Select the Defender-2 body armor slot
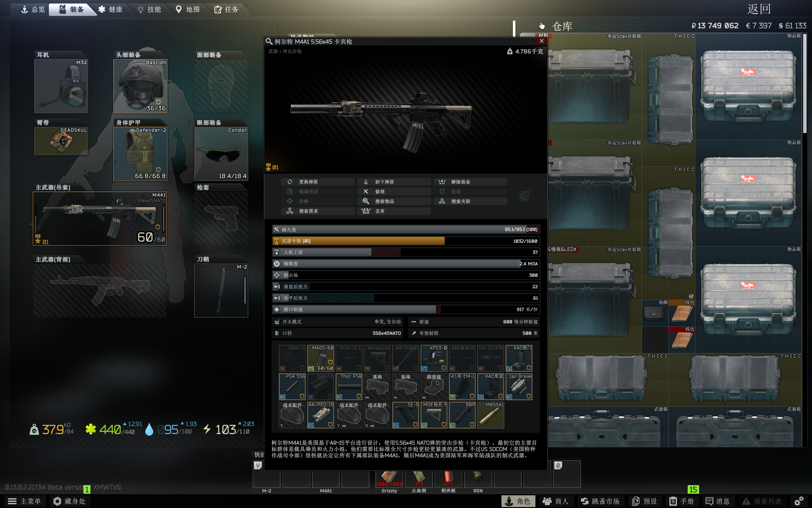Image resolution: width=812 pixels, height=508 pixels. tap(140, 154)
